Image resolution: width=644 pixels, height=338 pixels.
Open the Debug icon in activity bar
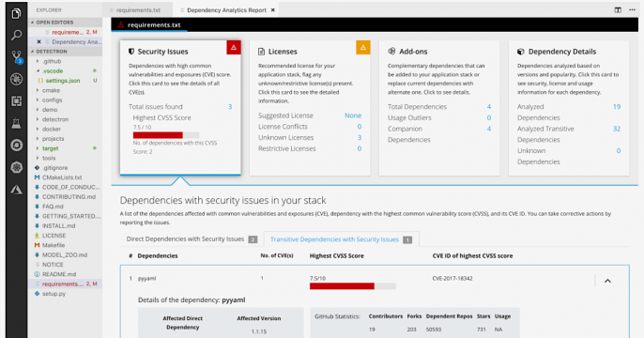tap(17, 79)
